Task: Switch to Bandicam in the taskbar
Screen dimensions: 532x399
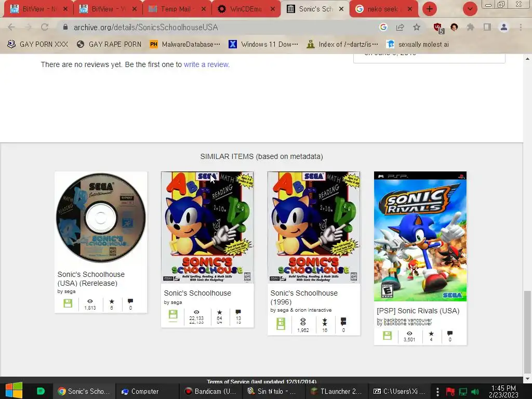Action: [x=210, y=391]
